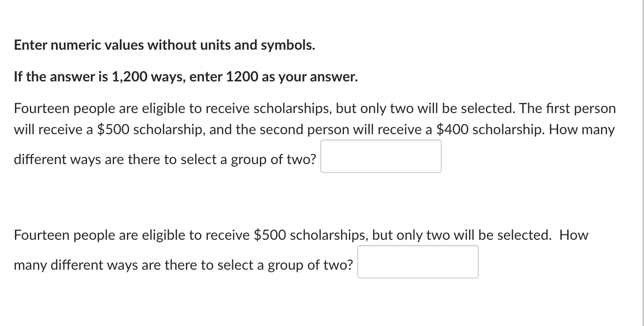Image resolution: width=644 pixels, height=326 pixels.
Task: Click the bold heading 'Enter numeric values without units'
Action: (x=164, y=45)
